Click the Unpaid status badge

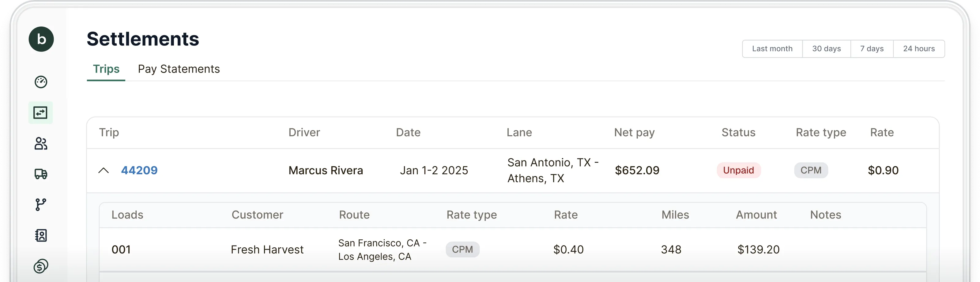[x=738, y=170]
